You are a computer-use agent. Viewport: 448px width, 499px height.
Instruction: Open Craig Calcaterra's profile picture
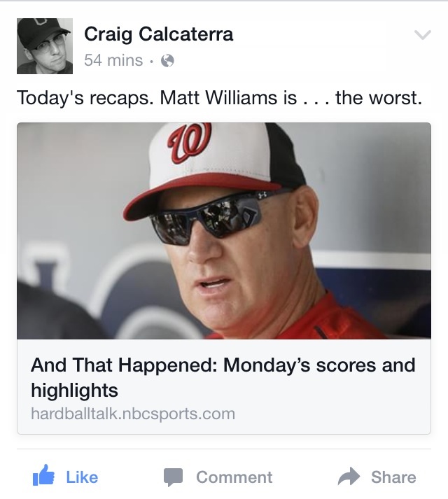coord(45,46)
